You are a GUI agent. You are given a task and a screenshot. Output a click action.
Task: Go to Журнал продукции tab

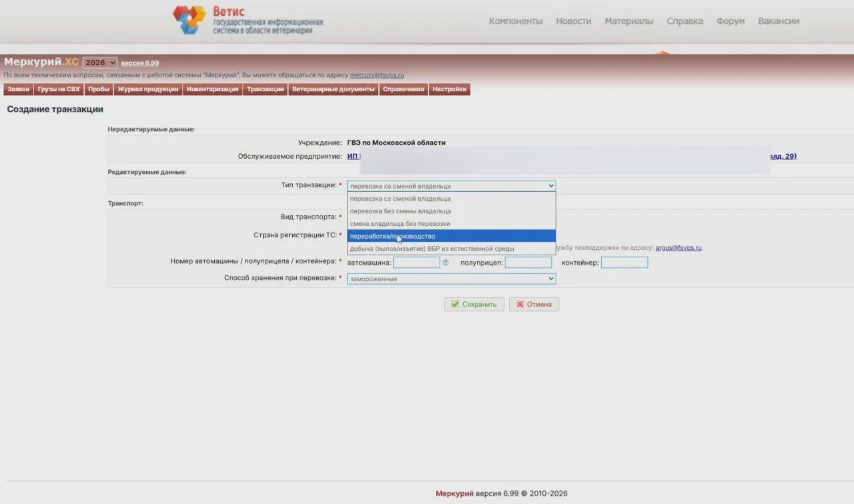pyautogui.click(x=148, y=89)
